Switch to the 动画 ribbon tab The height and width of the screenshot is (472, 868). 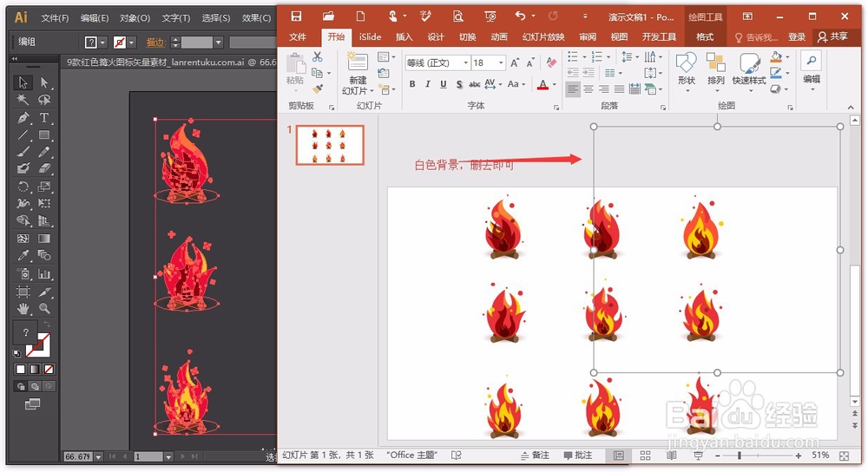499,36
